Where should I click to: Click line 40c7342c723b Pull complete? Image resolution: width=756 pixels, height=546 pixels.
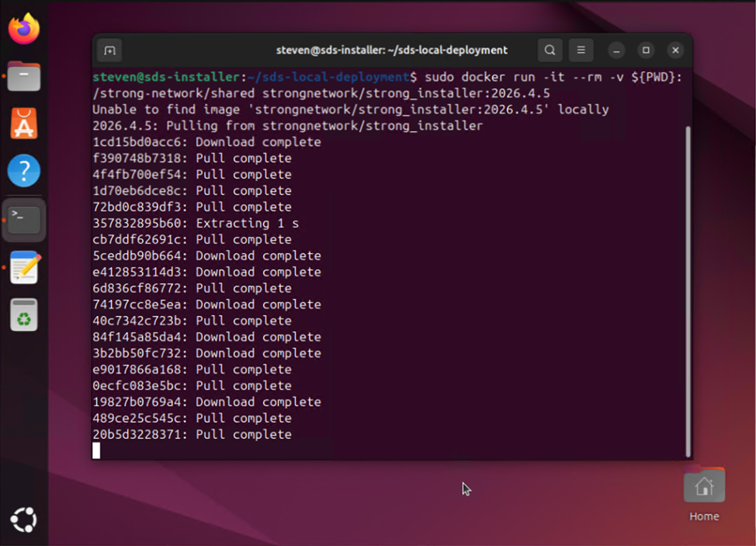click(x=192, y=321)
